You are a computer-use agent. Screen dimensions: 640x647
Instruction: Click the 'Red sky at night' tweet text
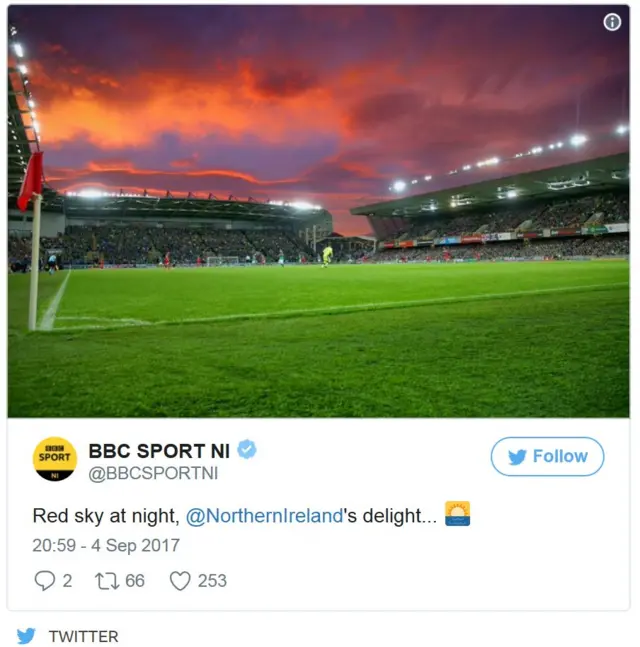(x=105, y=516)
